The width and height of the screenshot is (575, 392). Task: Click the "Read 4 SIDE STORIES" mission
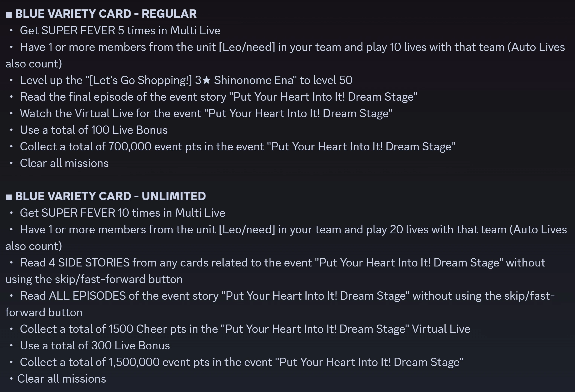click(x=282, y=263)
